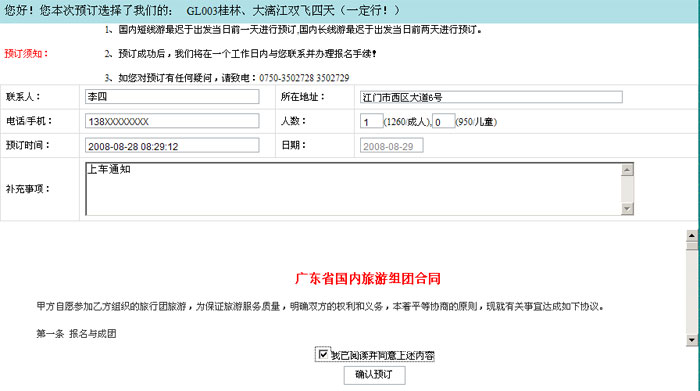700x391 pixels.
Task: Click inside the 补充事项 text area
Action: point(353,189)
